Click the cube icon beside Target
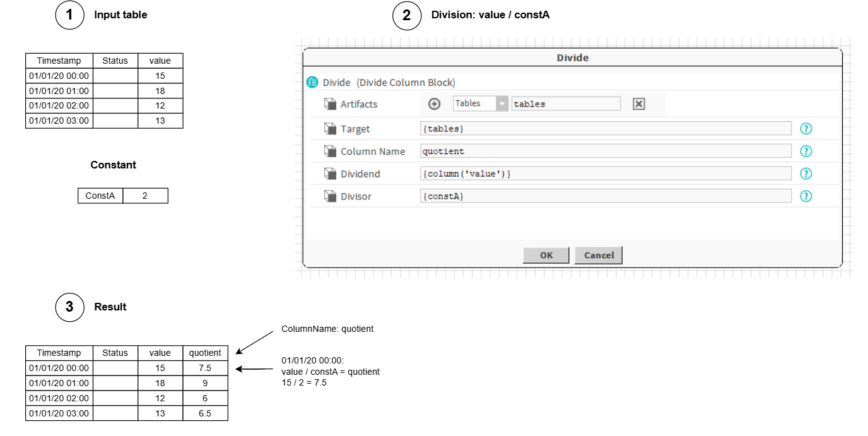Viewport: 868px width, 436px height. click(x=330, y=129)
